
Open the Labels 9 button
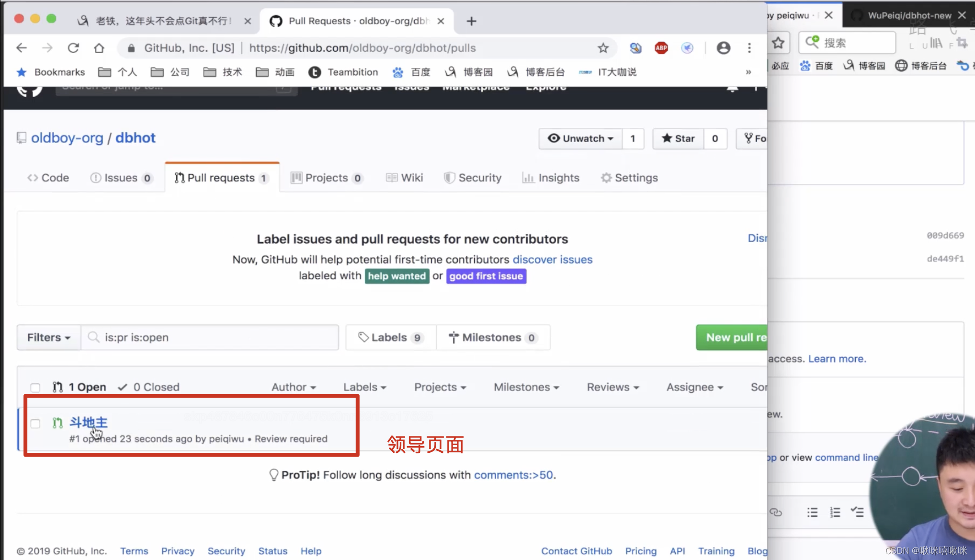pyautogui.click(x=391, y=337)
